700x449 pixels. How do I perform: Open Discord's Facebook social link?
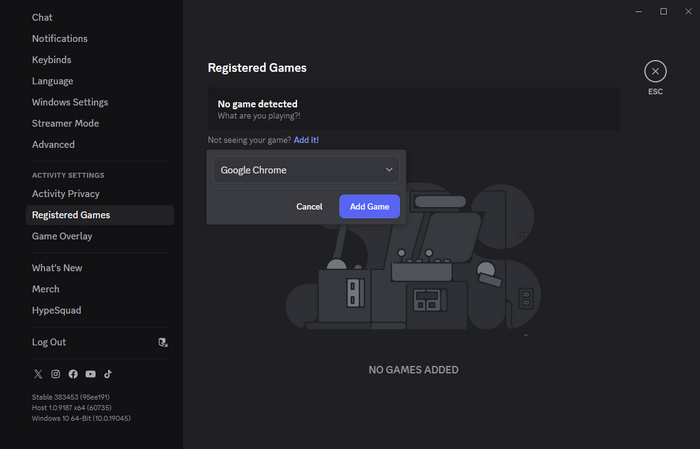[x=73, y=374]
